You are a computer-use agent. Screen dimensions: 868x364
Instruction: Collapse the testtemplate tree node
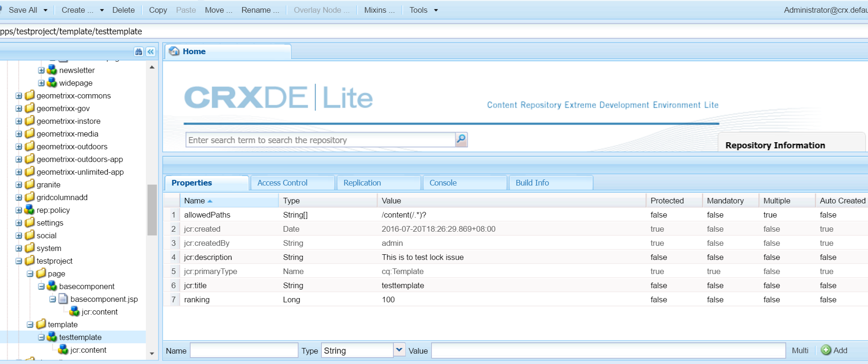41,337
